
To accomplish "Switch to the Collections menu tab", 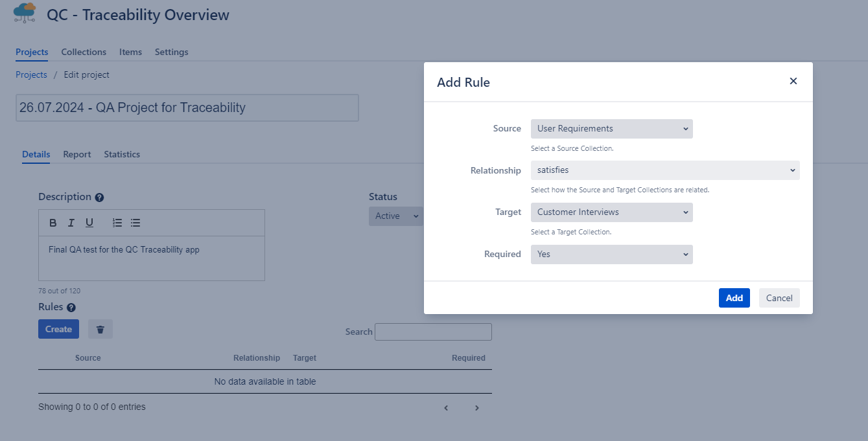I will click(x=84, y=52).
